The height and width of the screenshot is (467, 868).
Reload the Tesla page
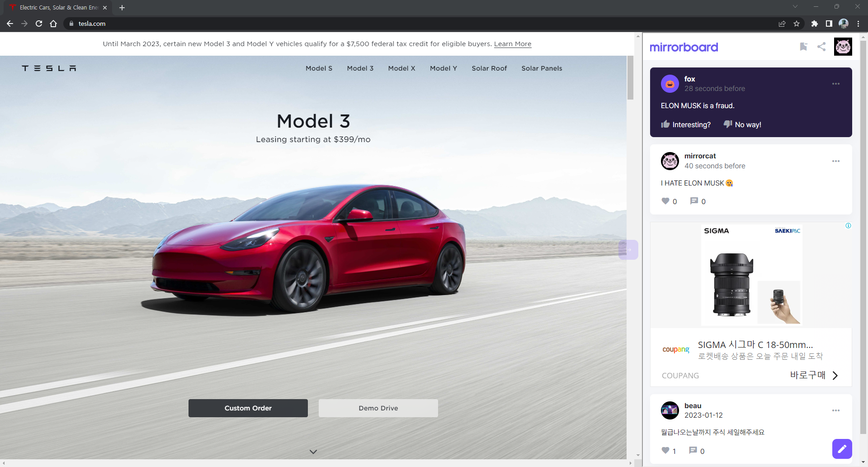pyautogui.click(x=39, y=24)
